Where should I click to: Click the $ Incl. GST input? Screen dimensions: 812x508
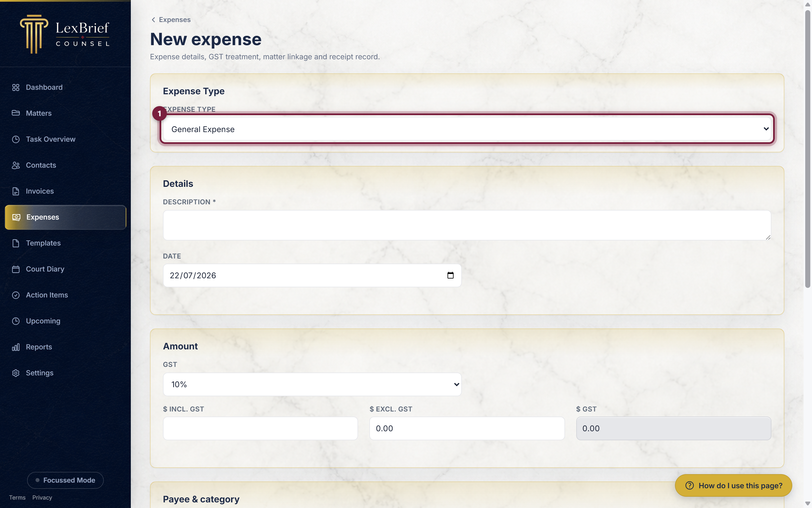tap(261, 428)
